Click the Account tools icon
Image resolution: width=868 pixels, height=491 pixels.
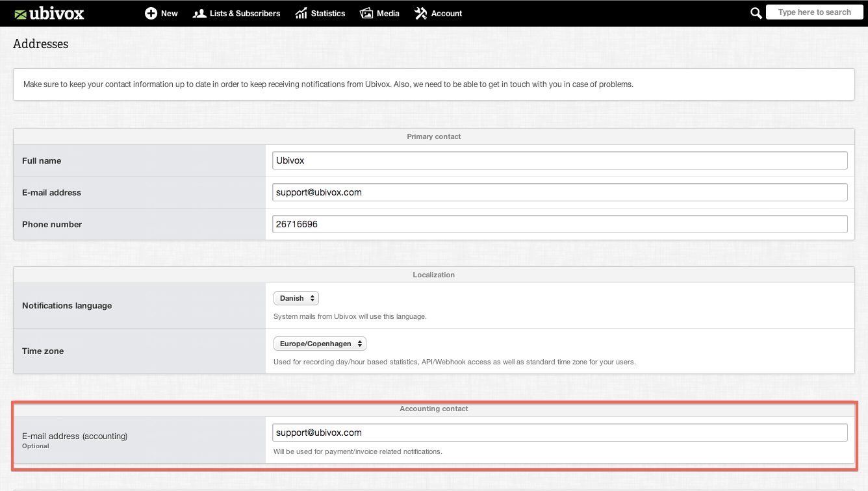point(420,13)
